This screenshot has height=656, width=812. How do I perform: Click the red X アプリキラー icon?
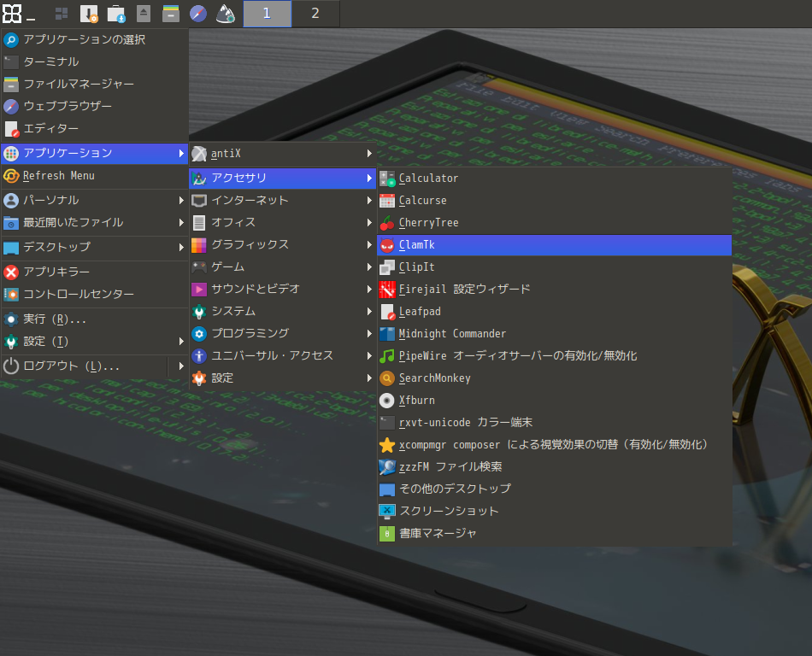coord(11,272)
